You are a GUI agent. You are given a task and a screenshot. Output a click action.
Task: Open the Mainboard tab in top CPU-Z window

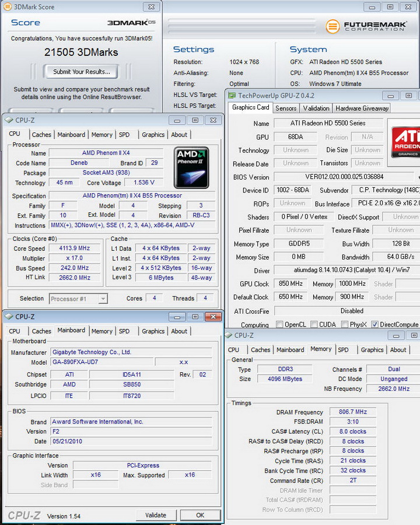coord(71,135)
